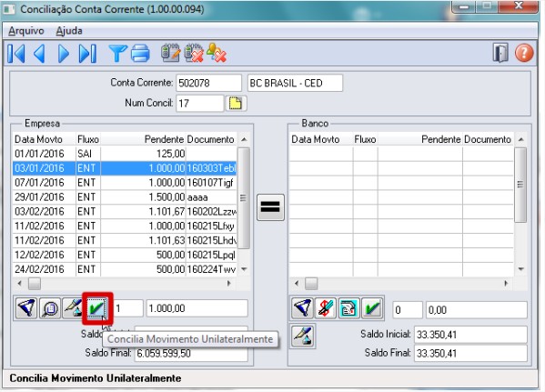Click calculator with red X icon
This screenshot has height=392, width=545.
click(x=194, y=53)
